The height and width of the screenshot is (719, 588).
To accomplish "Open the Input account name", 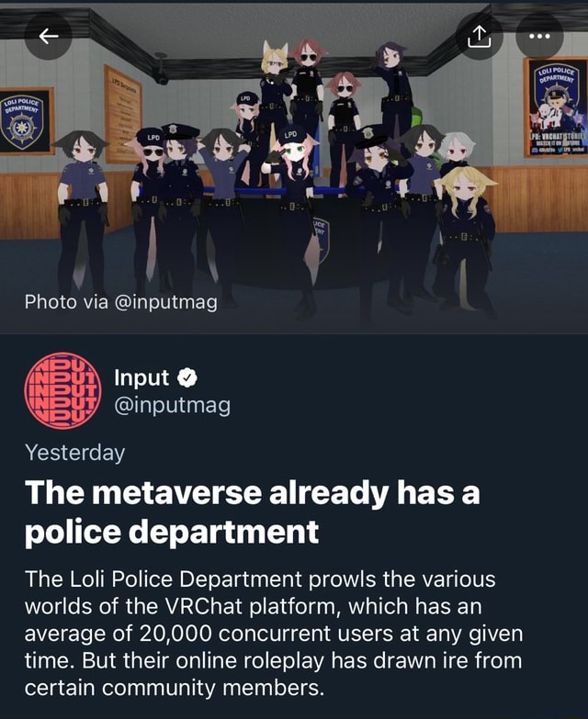I will click(141, 377).
